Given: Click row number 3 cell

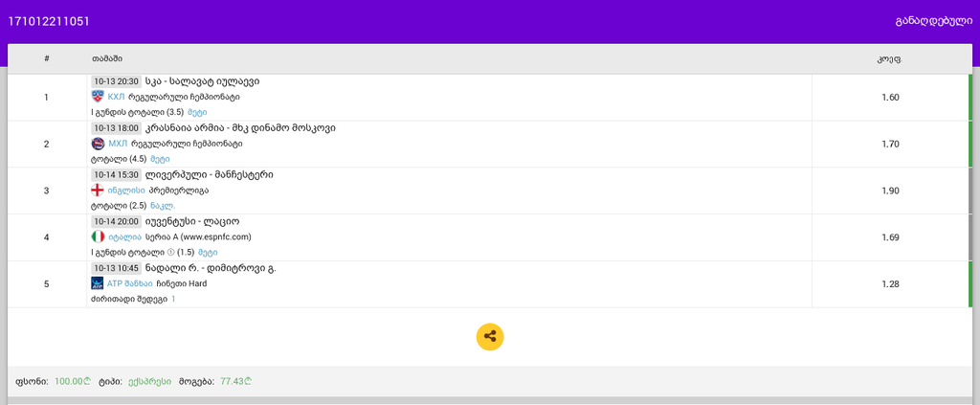Looking at the screenshot, I should [x=47, y=191].
